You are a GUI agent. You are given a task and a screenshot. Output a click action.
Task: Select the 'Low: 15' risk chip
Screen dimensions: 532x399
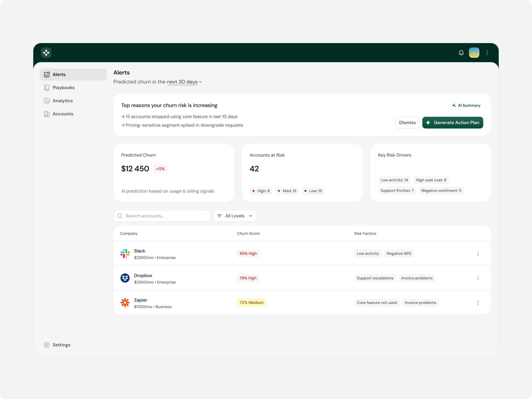point(313,191)
